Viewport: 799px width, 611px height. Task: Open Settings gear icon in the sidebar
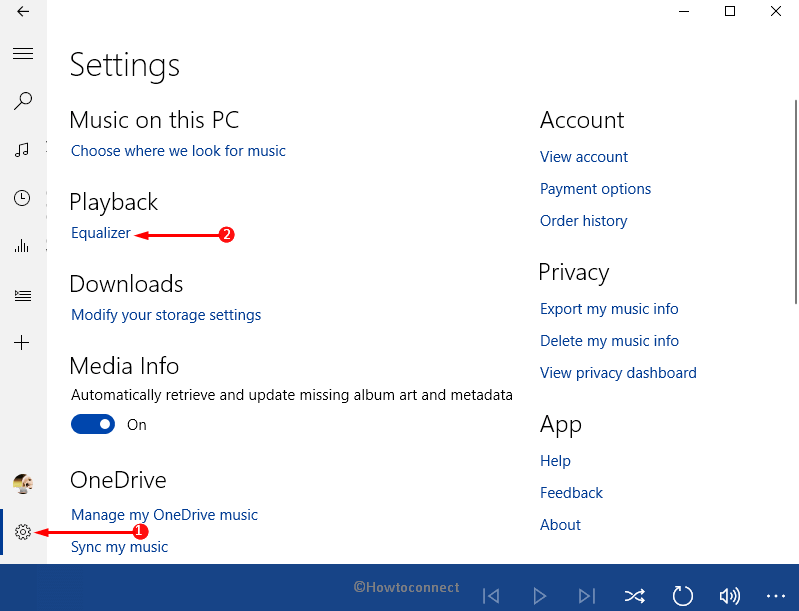(x=23, y=532)
